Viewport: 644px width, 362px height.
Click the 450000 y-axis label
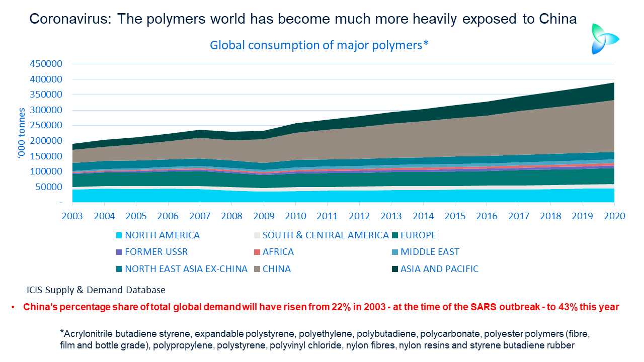point(46,64)
